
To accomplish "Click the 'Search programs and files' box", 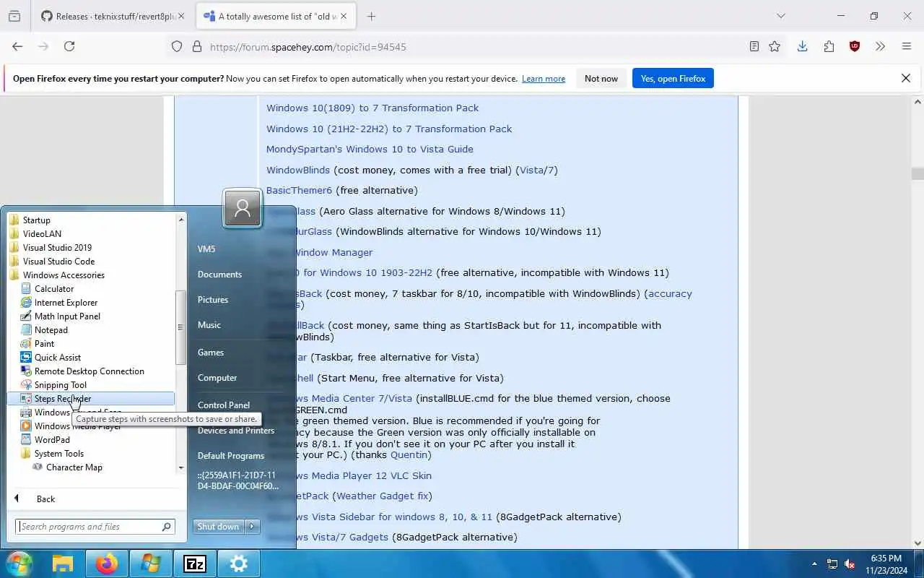I will tap(95, 527).
